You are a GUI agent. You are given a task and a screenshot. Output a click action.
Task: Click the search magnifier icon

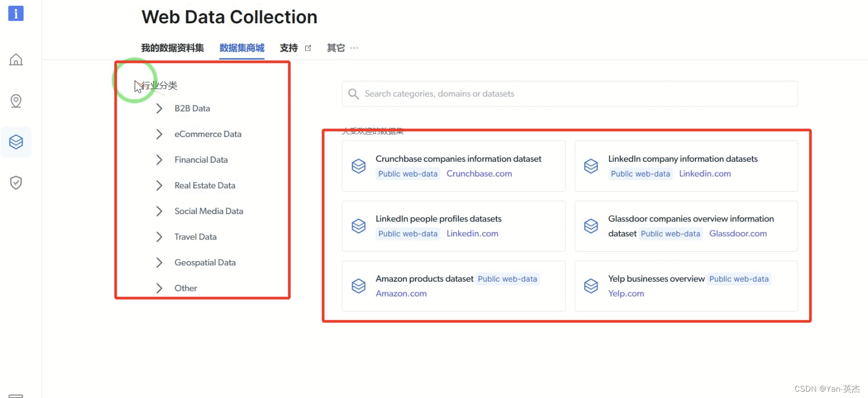pyautogui.click(x=354, y=94)
